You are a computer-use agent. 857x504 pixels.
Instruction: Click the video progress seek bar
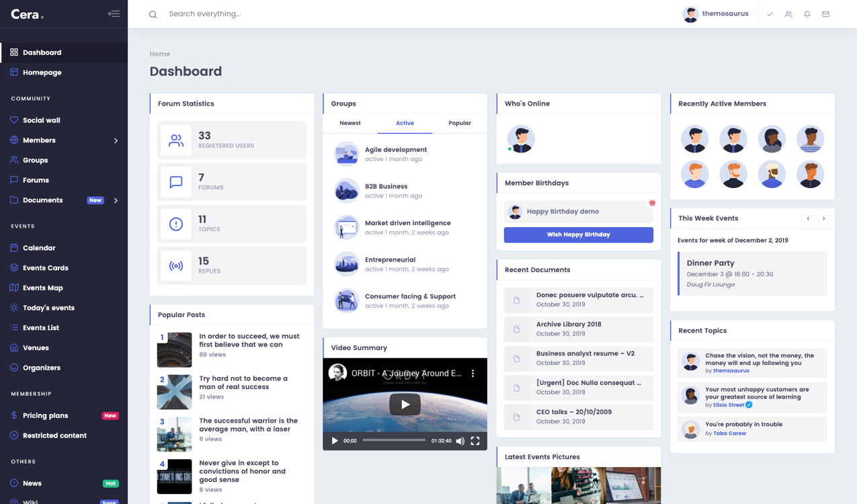click(x=394, y=441)
